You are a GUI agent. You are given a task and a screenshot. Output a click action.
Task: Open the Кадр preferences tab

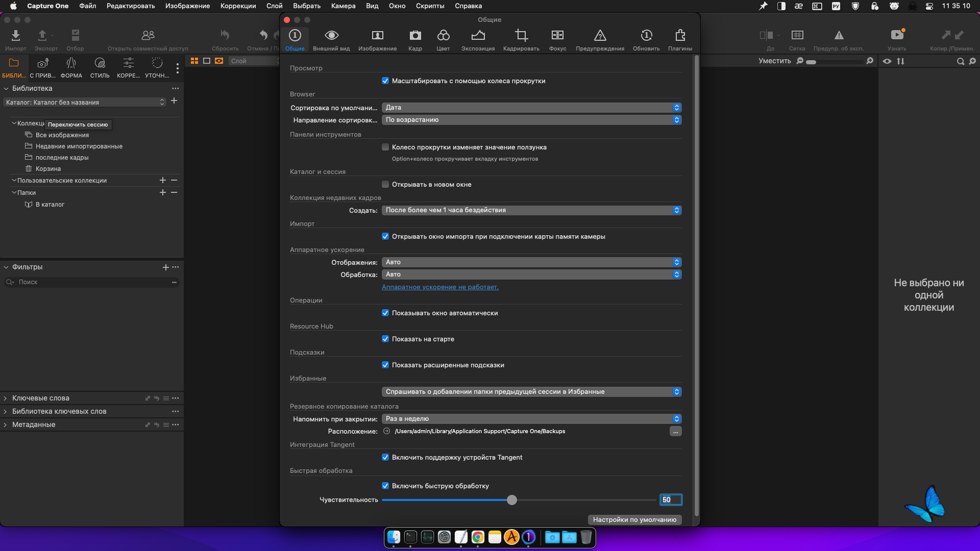pos(415,40)
